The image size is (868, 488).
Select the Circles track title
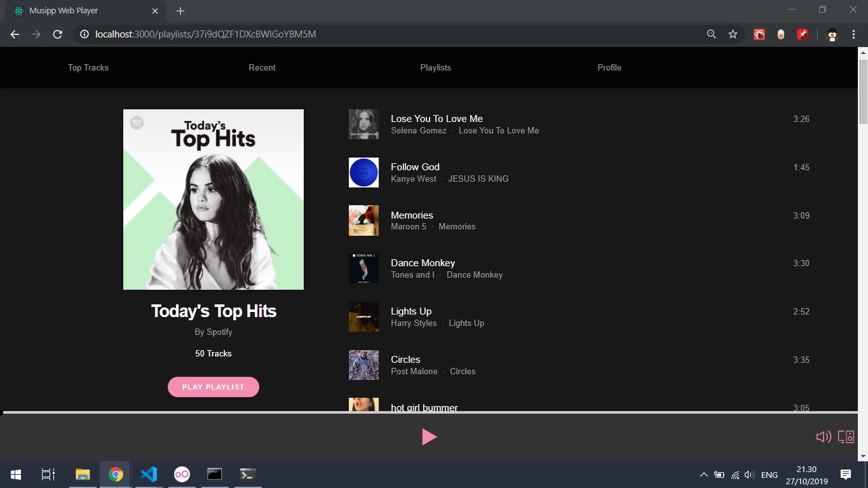pyautogui.click(x=405, y=360)
